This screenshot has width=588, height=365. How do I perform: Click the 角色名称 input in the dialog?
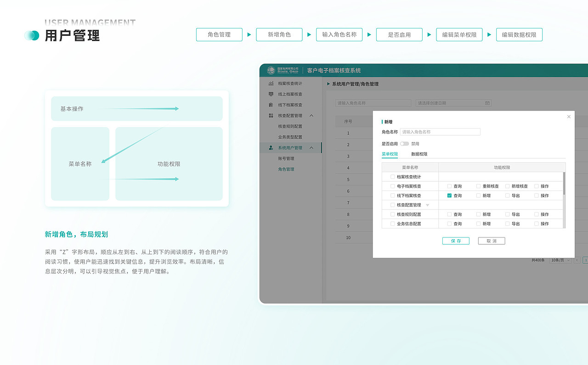[x=440, y=132]
